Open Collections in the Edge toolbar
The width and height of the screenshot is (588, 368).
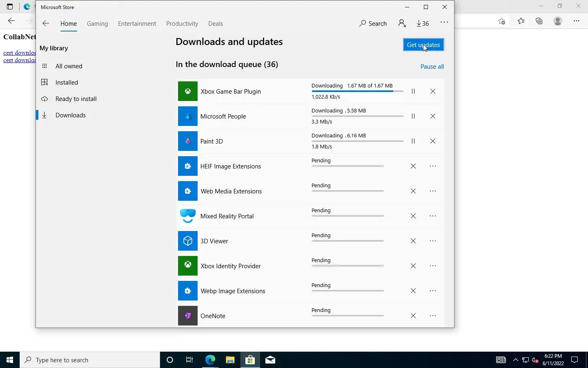[539, 21]
